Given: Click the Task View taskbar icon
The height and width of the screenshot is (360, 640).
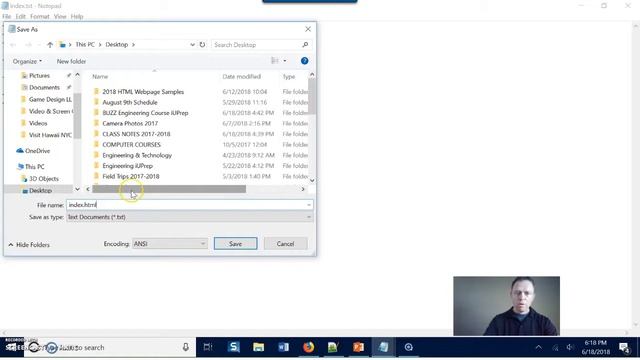Looking at the screenshot, I should [208, 347].
